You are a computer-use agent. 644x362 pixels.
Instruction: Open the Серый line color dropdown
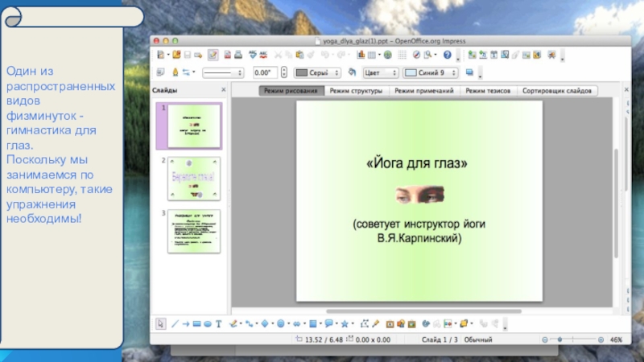(x=340, y=72)
